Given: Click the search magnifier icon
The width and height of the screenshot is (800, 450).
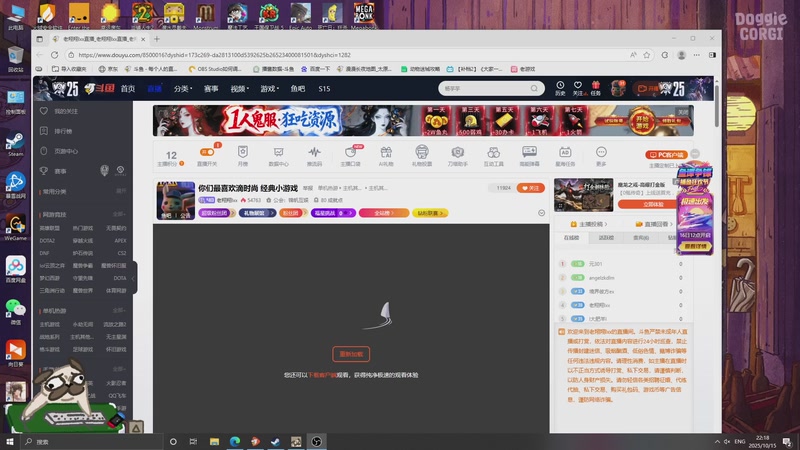Looking at the screenshot, I should [x=534, y=88].
